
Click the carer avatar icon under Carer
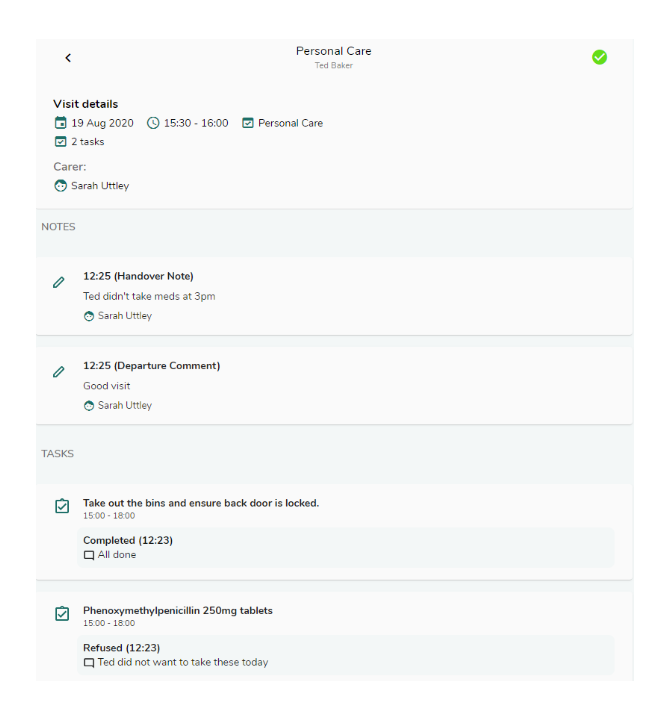60,186
